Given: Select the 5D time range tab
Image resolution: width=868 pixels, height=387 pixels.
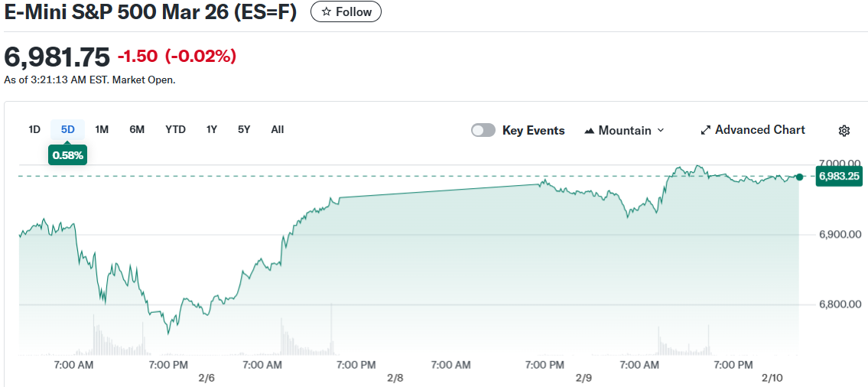Looking at the screenshot, I should tap(68, 130).
